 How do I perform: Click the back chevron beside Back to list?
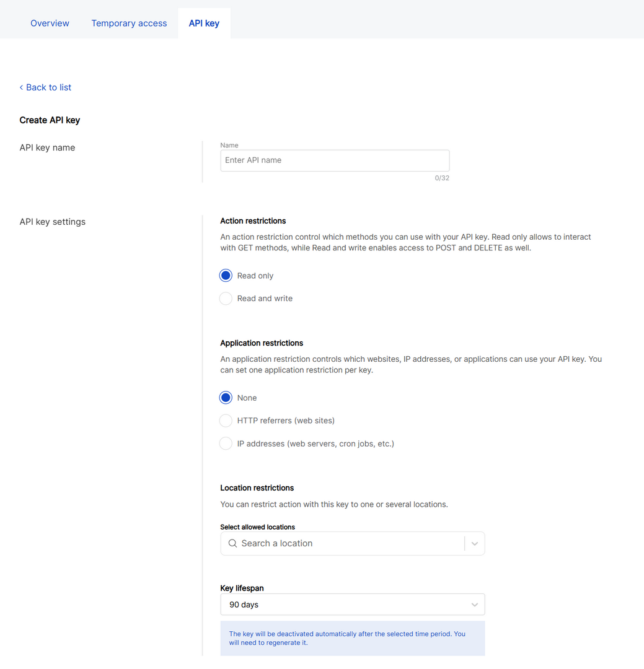(x=21, y=87)
